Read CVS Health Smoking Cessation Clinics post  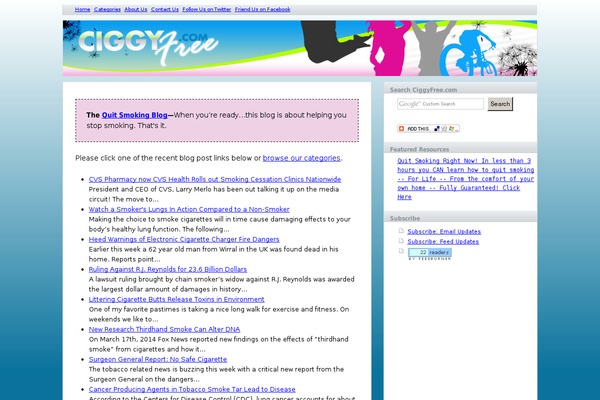[215, 179]
